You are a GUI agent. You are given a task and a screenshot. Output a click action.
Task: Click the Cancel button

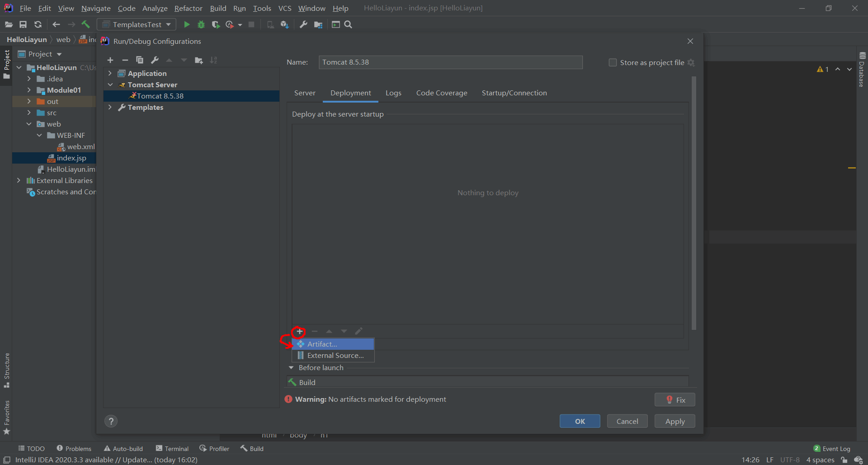coord(627,421)
